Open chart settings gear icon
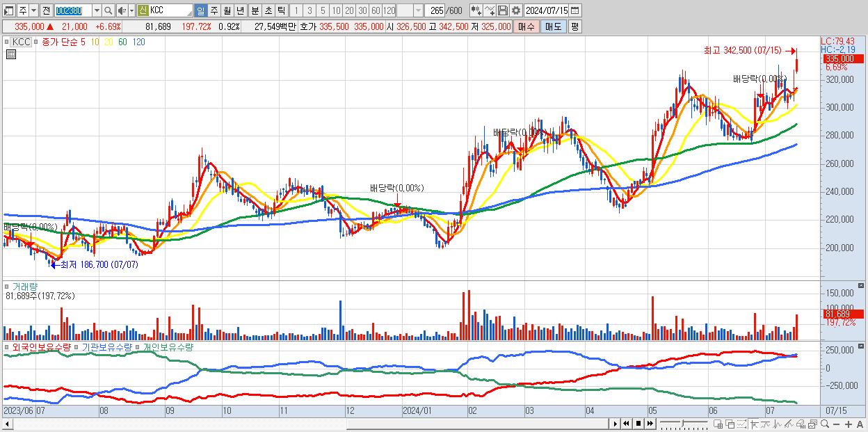The image size is (868, 432). tap(515, 10)
